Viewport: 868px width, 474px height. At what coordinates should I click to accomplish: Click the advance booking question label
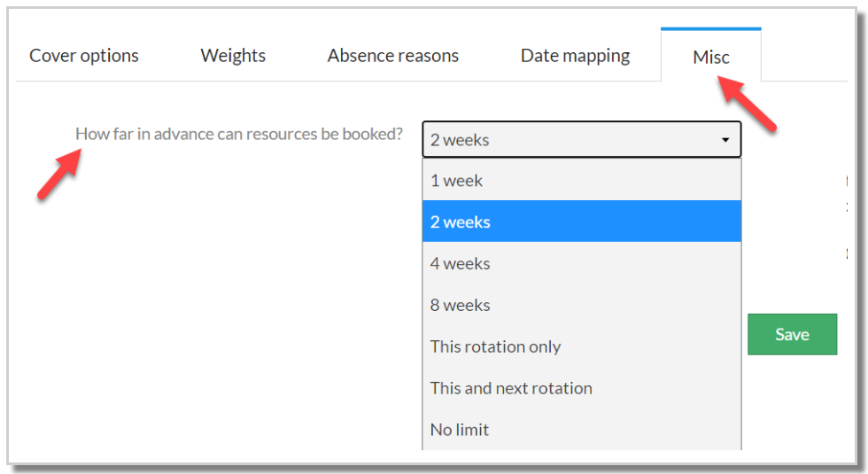(239, 134)
